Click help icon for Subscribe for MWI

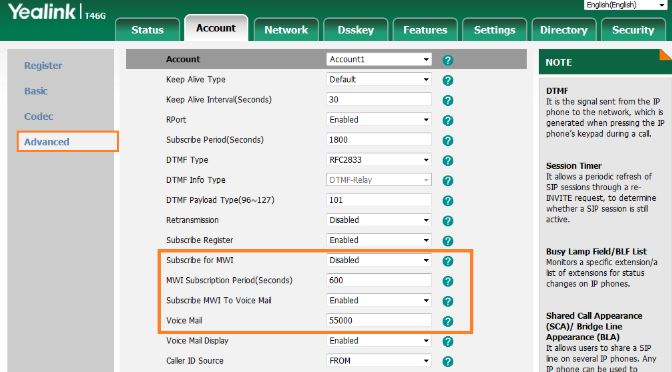(x=447, y=261)
